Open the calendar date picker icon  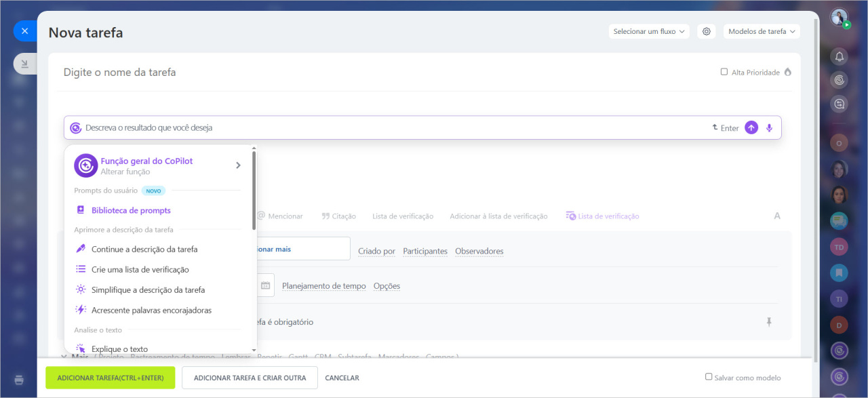tap(266, 285)
